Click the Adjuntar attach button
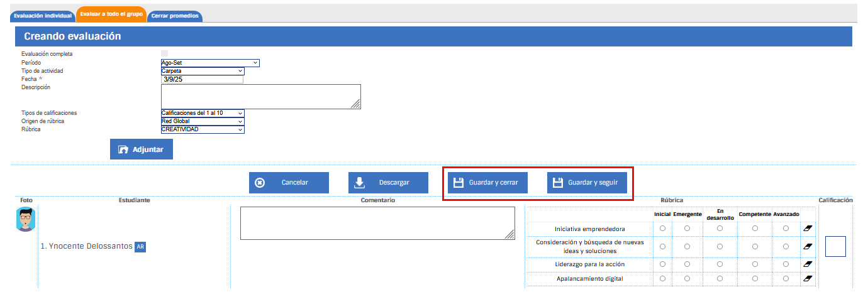This screenshot has width=868, height=292. point(142,149)
